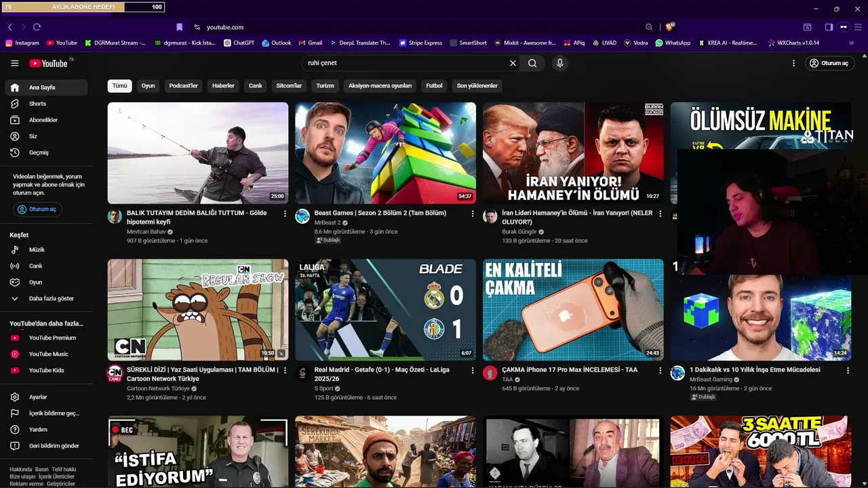This screenshot has width=868, height=488.
Task: Show more bookmarks with the chevron
Action: click(852, 43)
